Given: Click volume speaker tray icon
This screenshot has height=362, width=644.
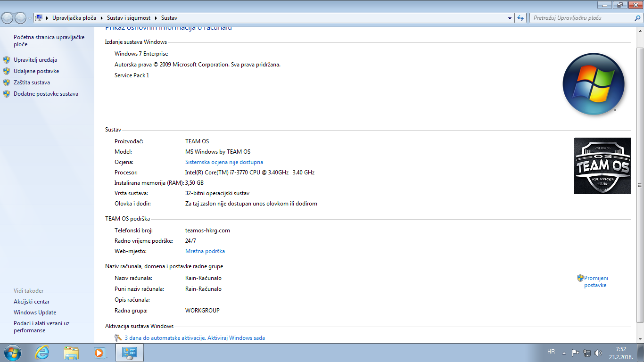Looking at the screenshot, I should click(598, 353).
